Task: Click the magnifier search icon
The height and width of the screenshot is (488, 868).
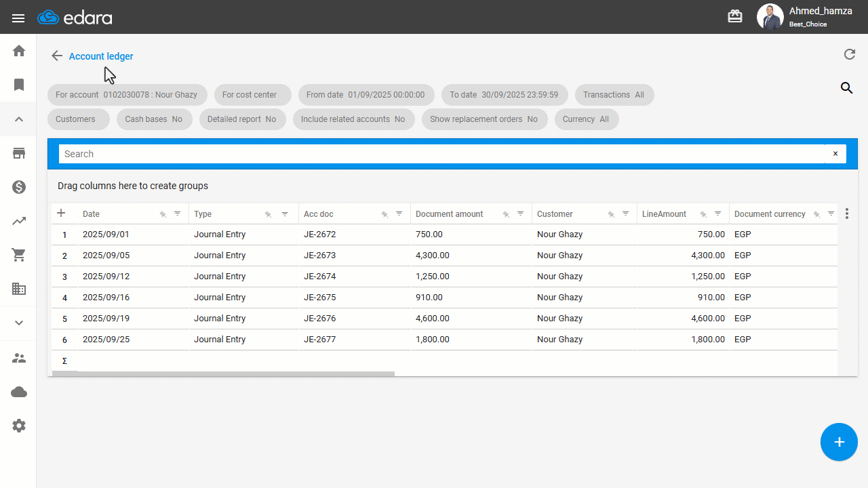Action: click(846, 87)
